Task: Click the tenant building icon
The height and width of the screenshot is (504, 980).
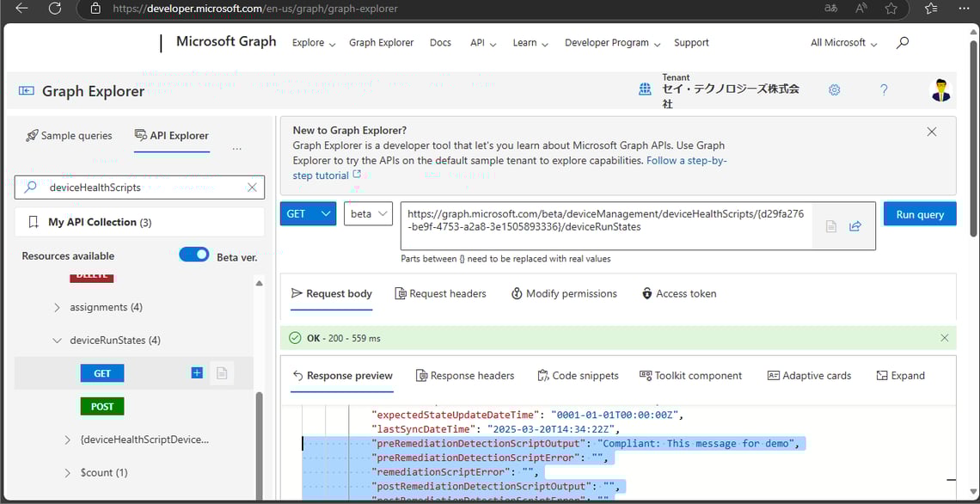Action: pos(645,89)
